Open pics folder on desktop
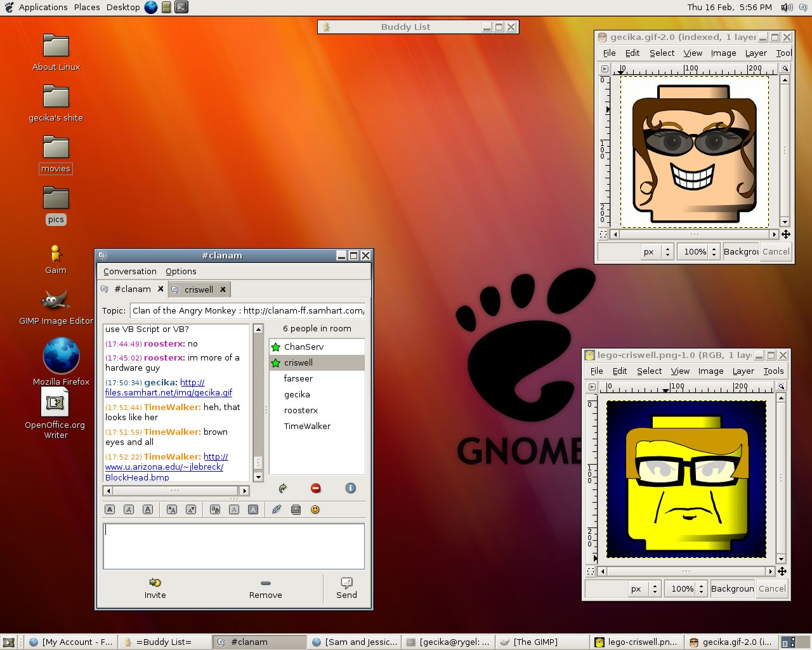Image resolution: width=812 pixels, height=650 pixels. click(56, 204)
